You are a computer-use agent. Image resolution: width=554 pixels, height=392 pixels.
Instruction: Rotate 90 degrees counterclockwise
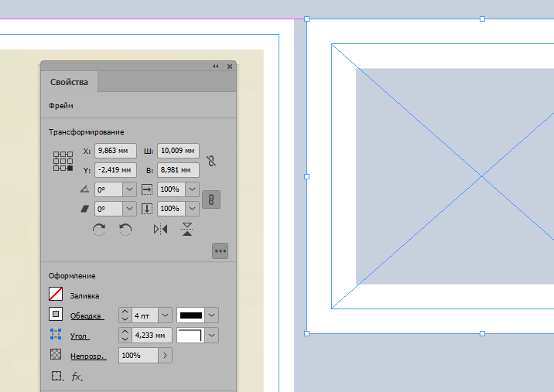[x=125, y=230]
